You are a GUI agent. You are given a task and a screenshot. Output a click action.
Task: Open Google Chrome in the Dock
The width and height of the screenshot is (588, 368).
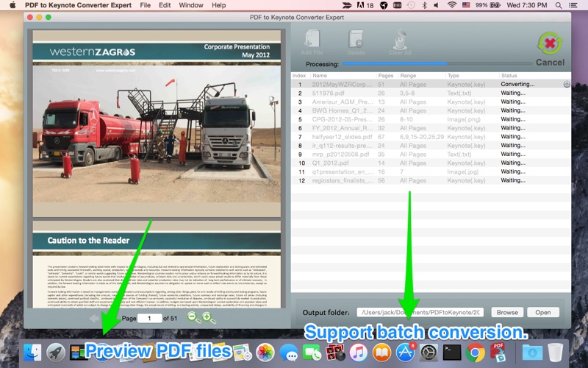[x=475, y=353]
